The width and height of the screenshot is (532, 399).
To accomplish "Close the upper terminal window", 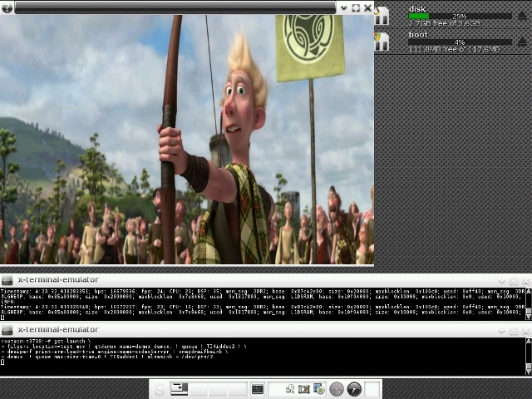I will (x=525, y=281).
